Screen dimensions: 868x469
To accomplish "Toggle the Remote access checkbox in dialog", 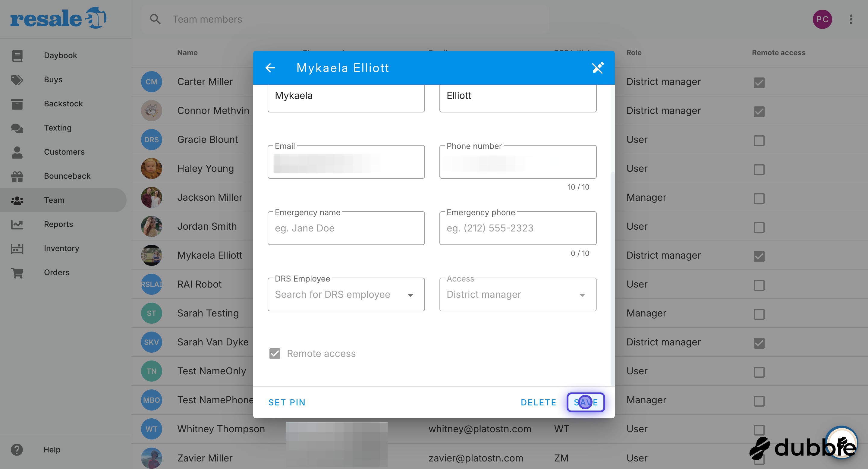I will [x=275, y=354].
